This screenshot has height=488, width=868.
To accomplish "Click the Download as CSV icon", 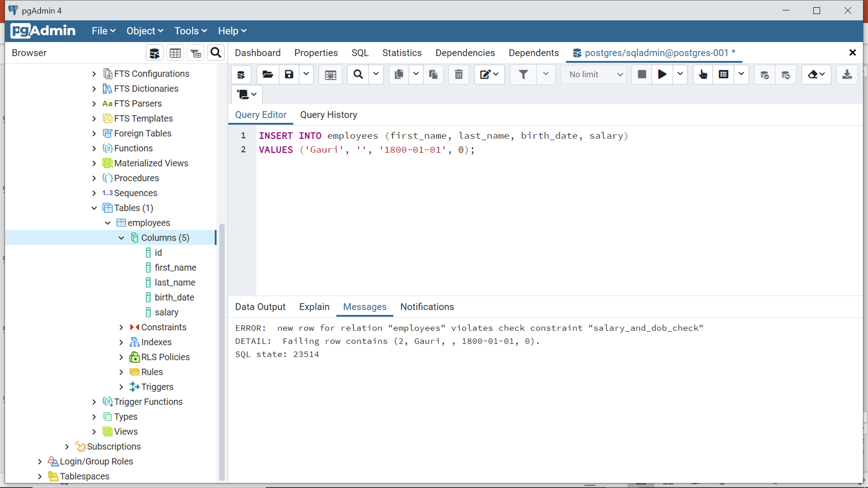I will (846, 75).
